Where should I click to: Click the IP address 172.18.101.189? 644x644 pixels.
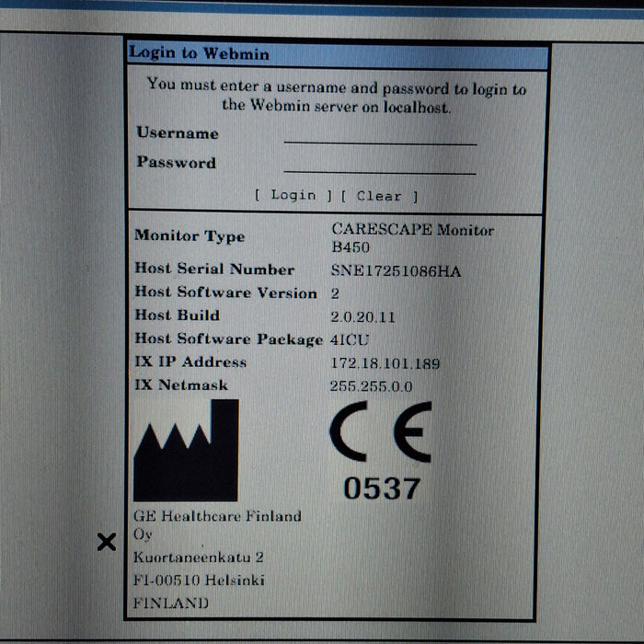(x=385, y=363)
